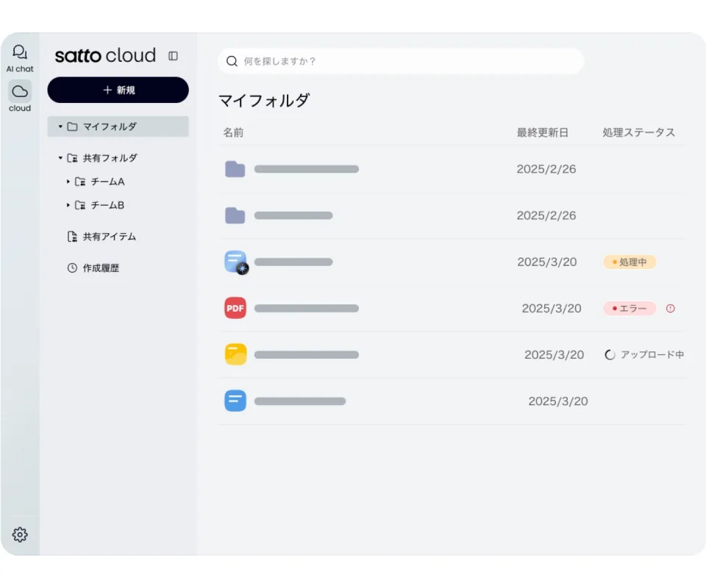Collapse the マイフォルダ tree arrow
The image size is (706, 588).
[60, 126]
